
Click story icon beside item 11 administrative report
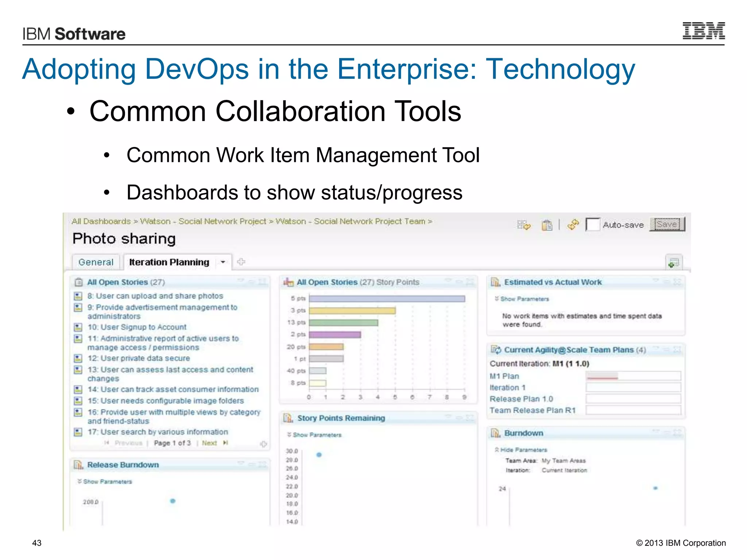78,338
